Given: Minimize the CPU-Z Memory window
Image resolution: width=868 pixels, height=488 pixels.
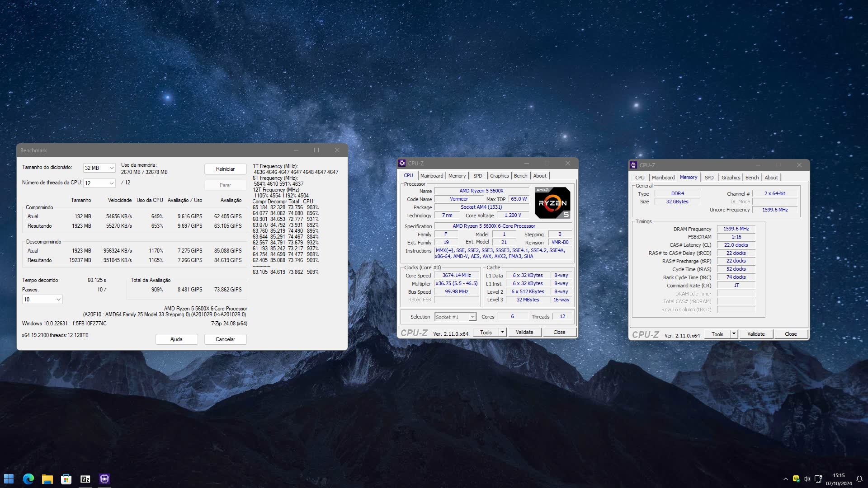Looking at the screenshot, I should click(758, 165).
